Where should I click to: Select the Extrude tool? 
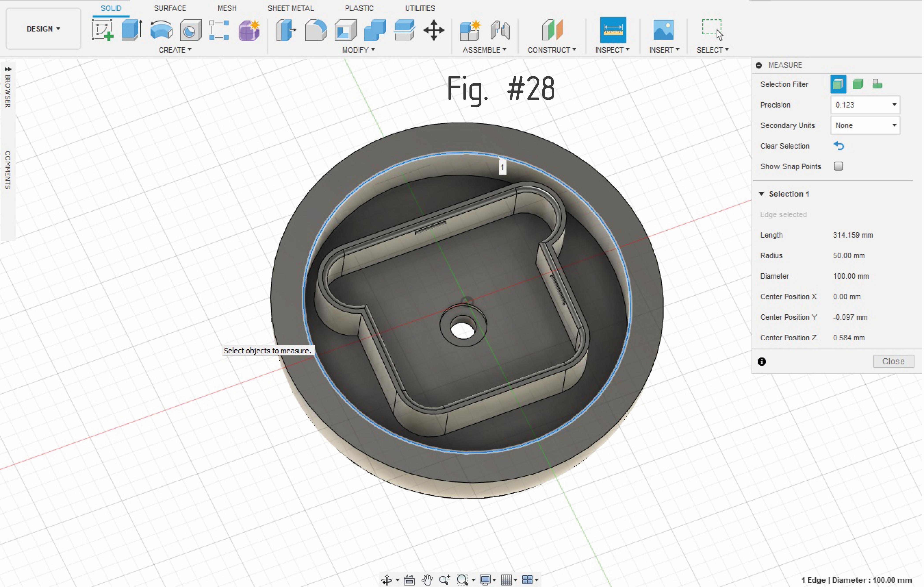tap(132, 30)
